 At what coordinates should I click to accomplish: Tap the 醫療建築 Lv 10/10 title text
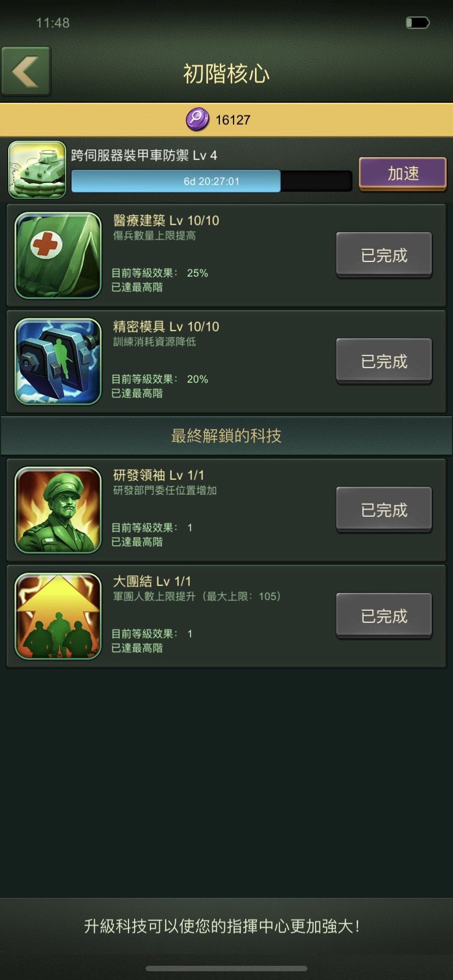point(166,220)
